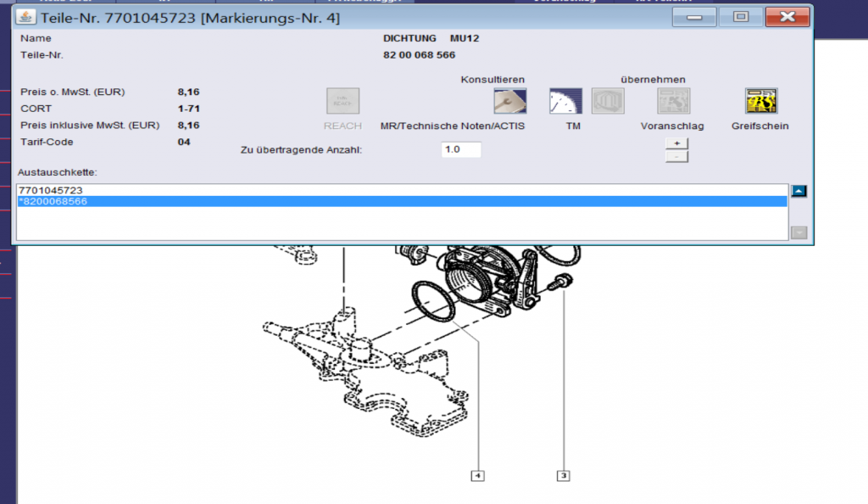Decrease quantity with the minus button
The height and width of the screenshot is (504, 868).
pos(676,156)
